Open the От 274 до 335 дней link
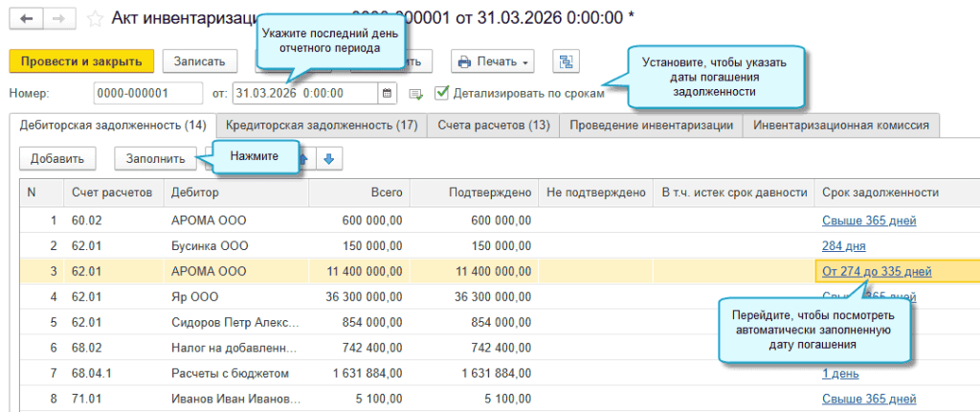 [x=876, y=271]
